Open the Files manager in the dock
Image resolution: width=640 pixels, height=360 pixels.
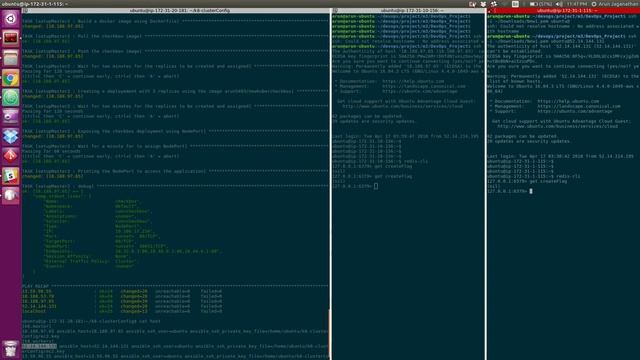[11, 58]
